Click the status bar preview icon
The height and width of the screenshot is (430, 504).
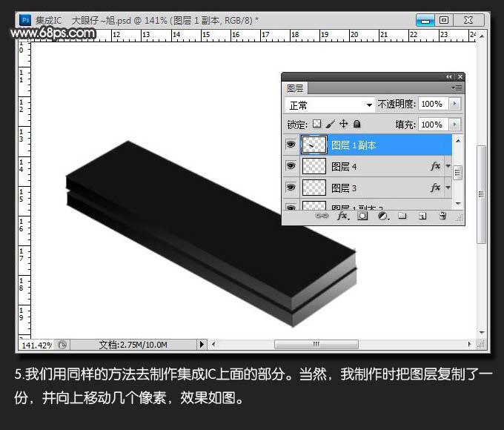click(x=62, y=345)
